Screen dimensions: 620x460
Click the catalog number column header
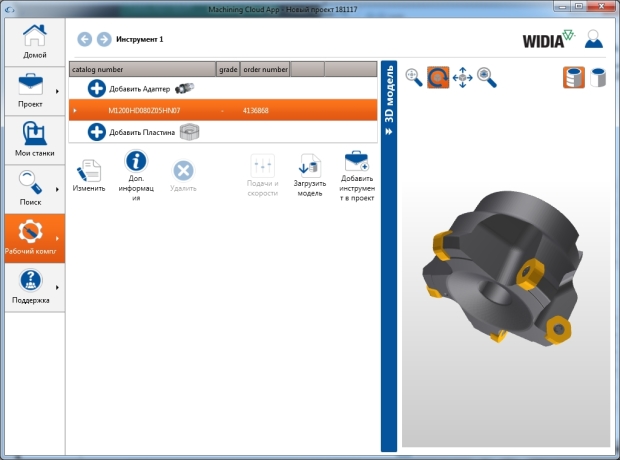[142, 69]
